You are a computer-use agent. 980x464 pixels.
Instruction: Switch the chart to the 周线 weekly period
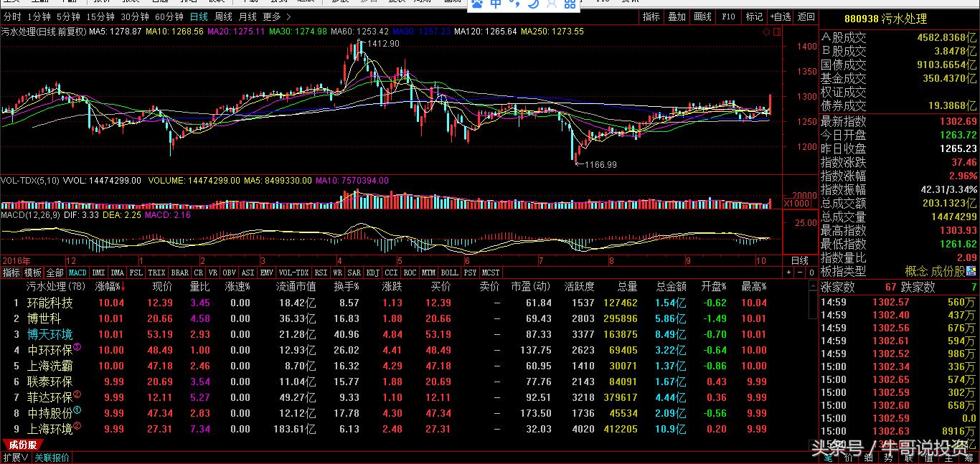pos(224,16)
